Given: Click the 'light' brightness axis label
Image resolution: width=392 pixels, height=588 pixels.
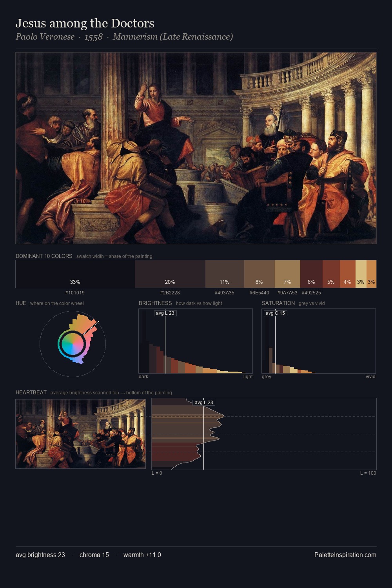Looking at the screenshot, I should (x=248, y=377).
